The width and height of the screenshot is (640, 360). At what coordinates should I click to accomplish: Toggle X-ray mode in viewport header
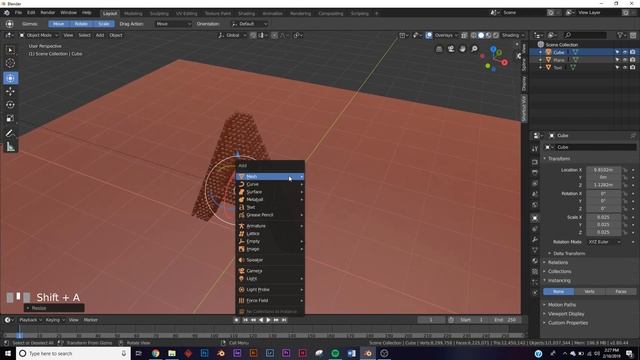pyautogui.click(x=464, y=36)
